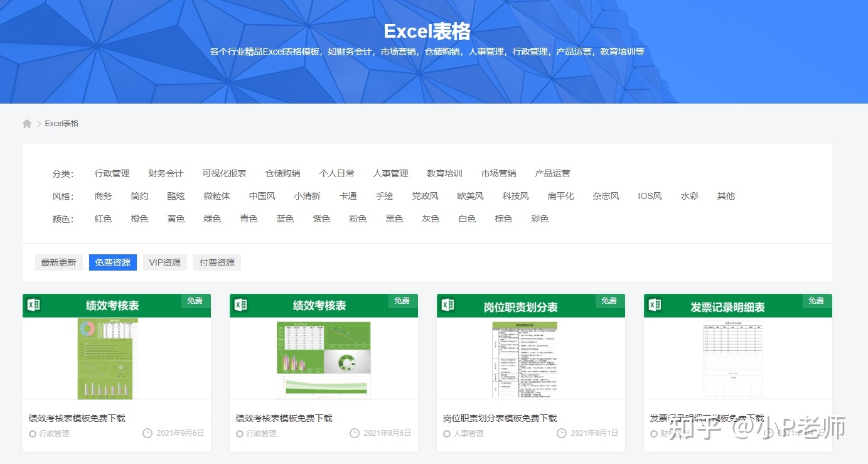Pick 青色 color filter

coord(249,219)
